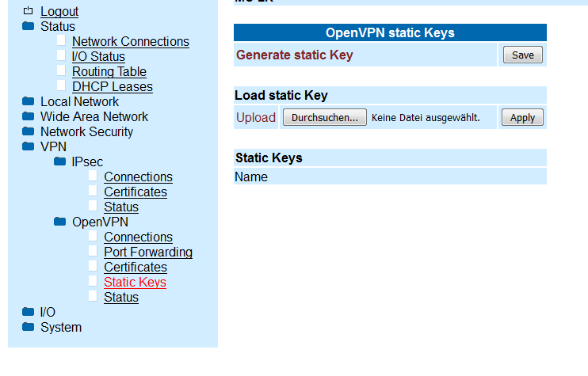Open OpenVPN Connections page
The image size is (588, 376).
click(x=139, y=237)
